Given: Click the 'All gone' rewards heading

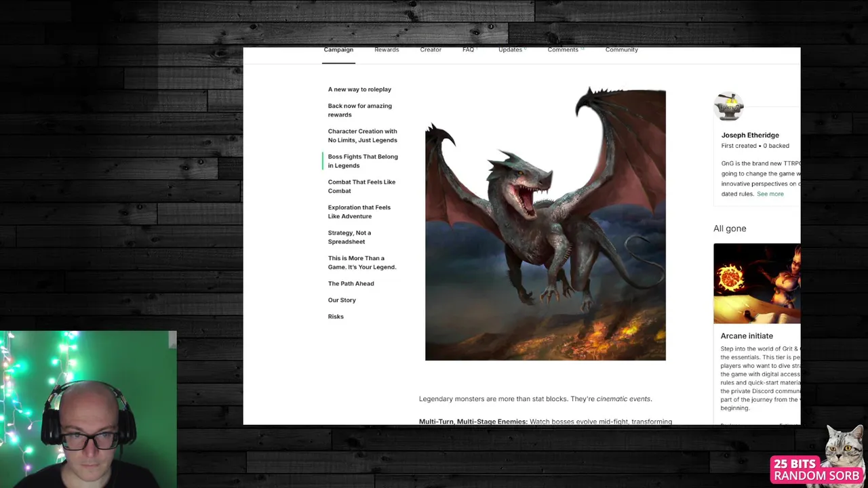Looking at the screenshot, I should [x=730, y=228].
